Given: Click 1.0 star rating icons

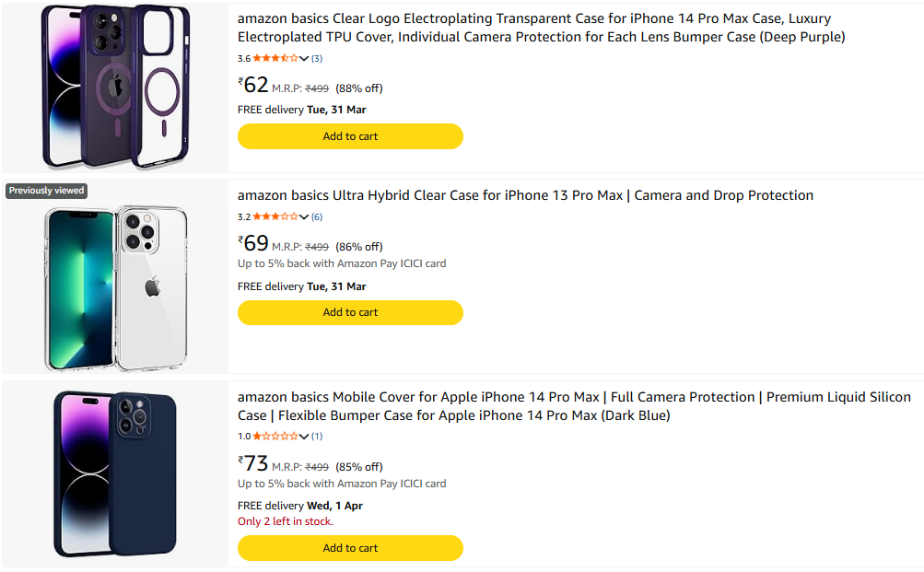Looking at the screenshot, I should pos(275,437).
